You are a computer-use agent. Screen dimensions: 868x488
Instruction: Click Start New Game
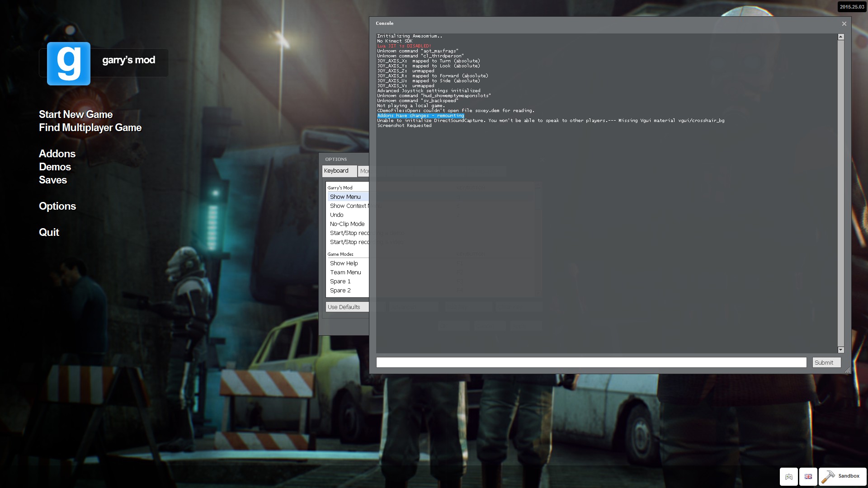75,114
